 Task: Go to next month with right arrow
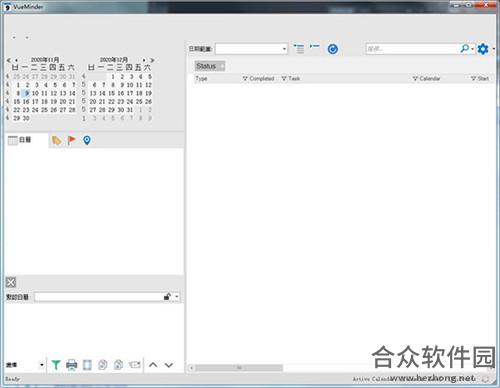click(x=144, y=60)
